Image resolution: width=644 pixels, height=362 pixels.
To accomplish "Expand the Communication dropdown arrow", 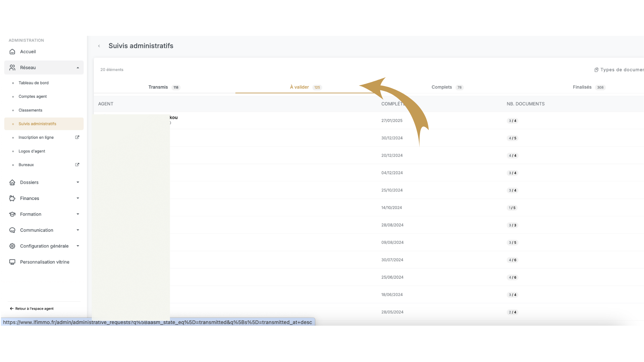I will click(78, 230).
